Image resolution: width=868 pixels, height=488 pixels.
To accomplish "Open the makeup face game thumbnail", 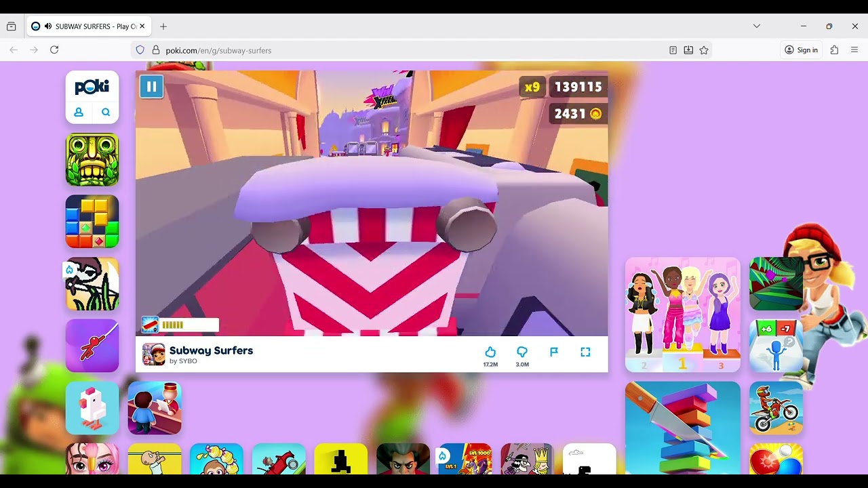I will [92, 459].
